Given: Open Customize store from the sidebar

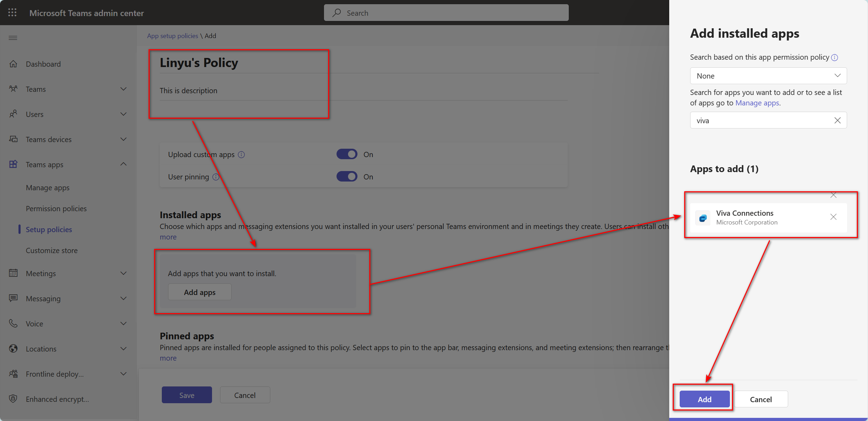Looking at the screenshot, I should [x=52, y=250].
